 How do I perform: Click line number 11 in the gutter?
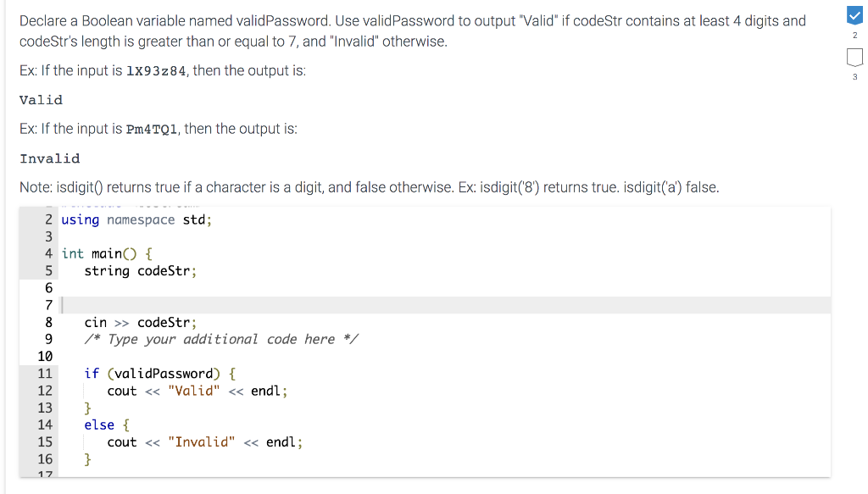coord(45,374)
